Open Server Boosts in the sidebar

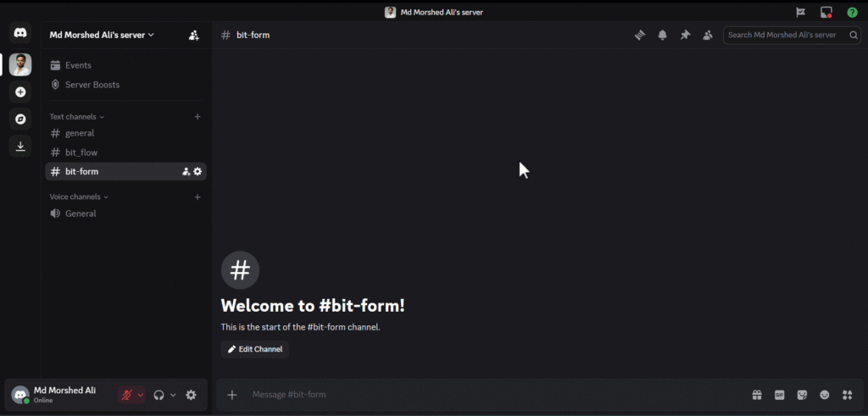(125, 85)
